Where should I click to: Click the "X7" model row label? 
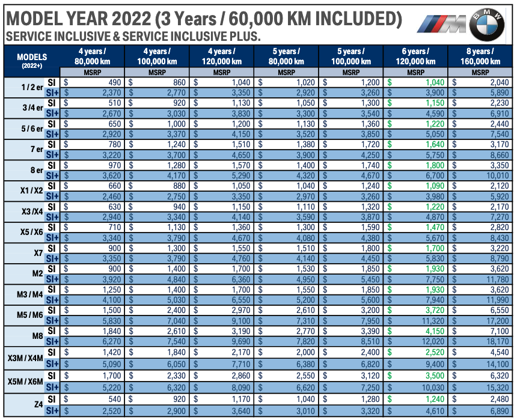[38, 253]
